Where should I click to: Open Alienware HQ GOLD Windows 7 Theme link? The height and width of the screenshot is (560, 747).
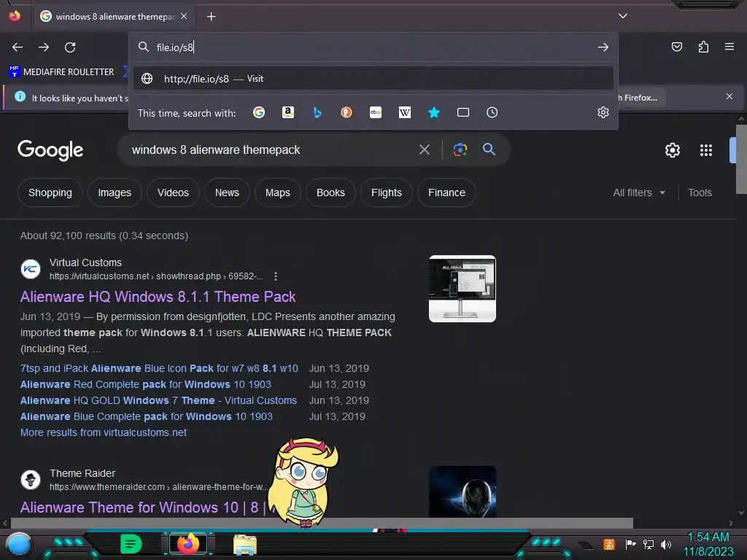click(x=158, y=400)
